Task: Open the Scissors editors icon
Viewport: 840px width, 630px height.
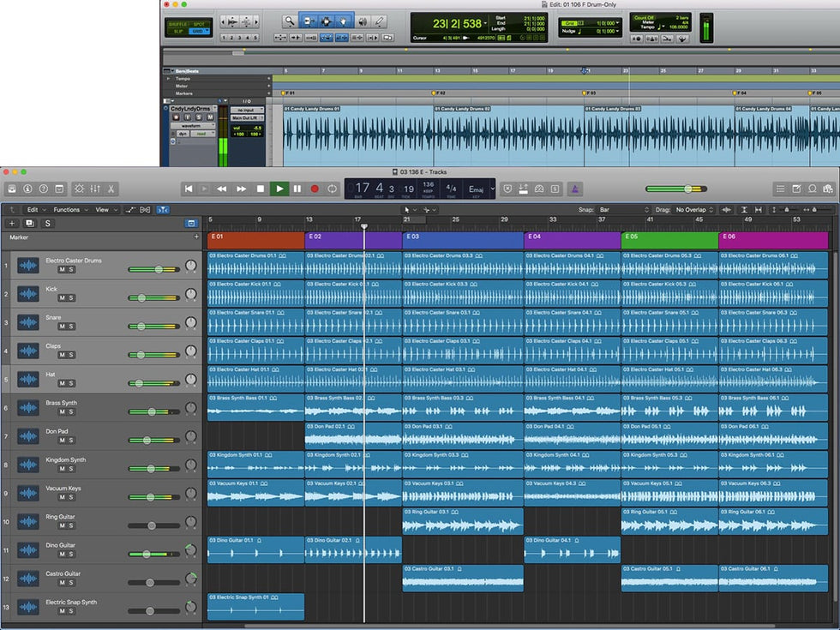Action: tap(111, 189)
